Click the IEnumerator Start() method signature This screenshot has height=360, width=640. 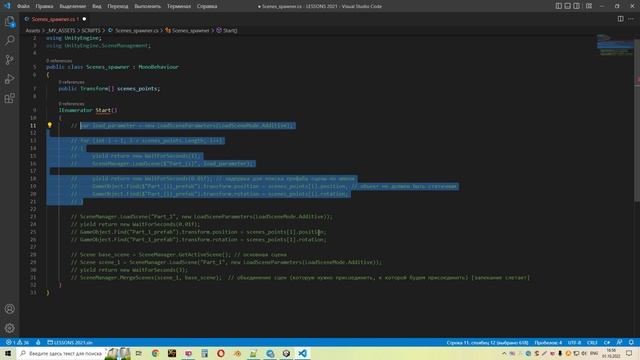click(x=88, y=110)
